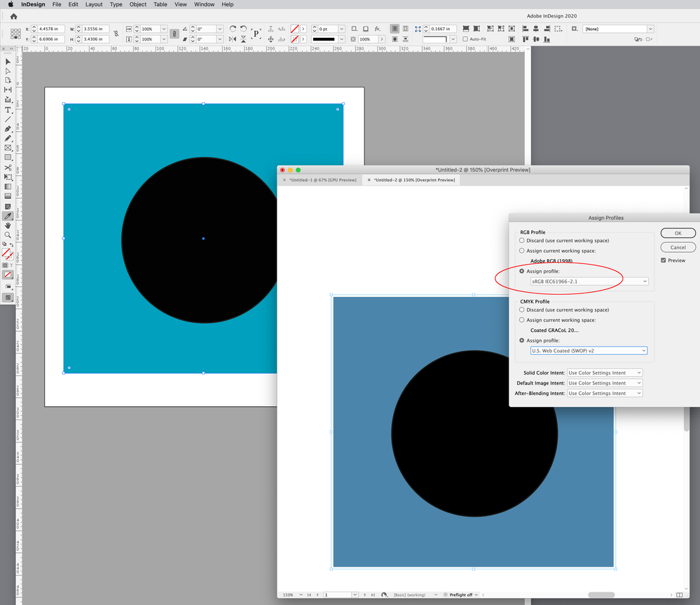This screenshot has width=700, height=605.
Task: Select the Selection tool arrow
Action: click(8, 62)
